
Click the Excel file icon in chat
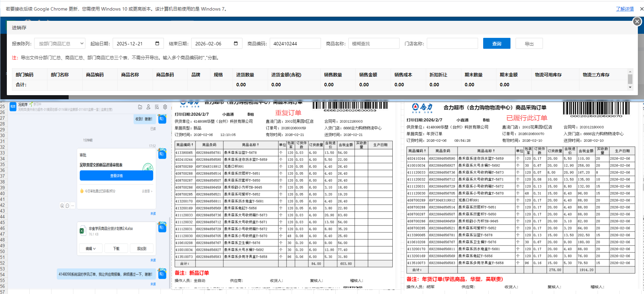coord(82,231)
